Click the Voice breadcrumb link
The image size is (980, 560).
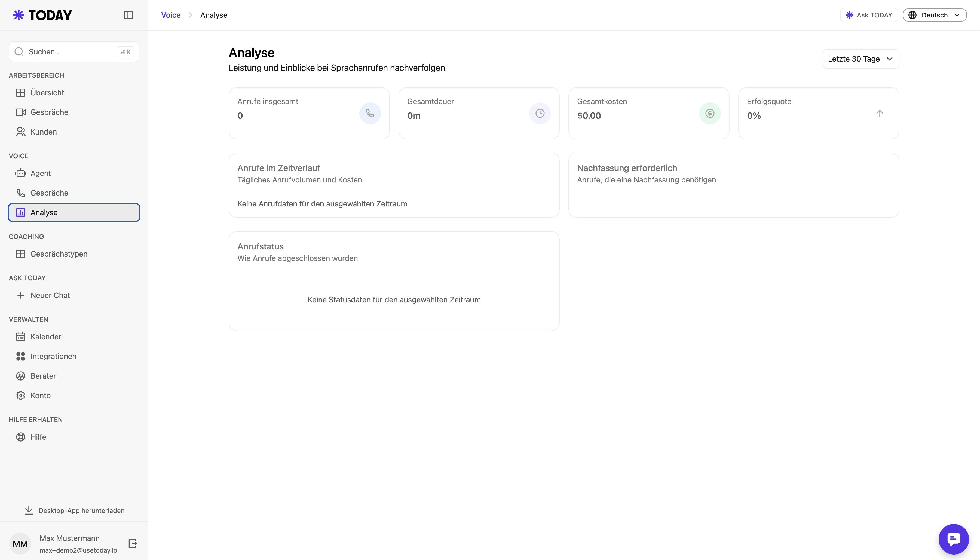171,15
